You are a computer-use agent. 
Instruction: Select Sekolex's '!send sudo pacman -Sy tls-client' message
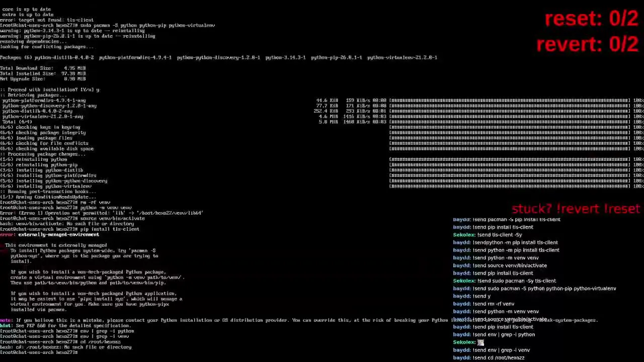click(505, 281)
